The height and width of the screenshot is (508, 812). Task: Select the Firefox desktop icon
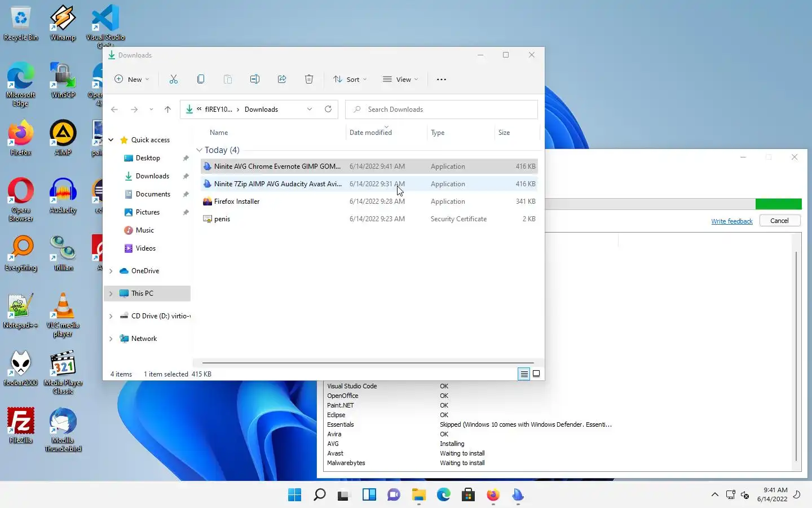[21, 138]
